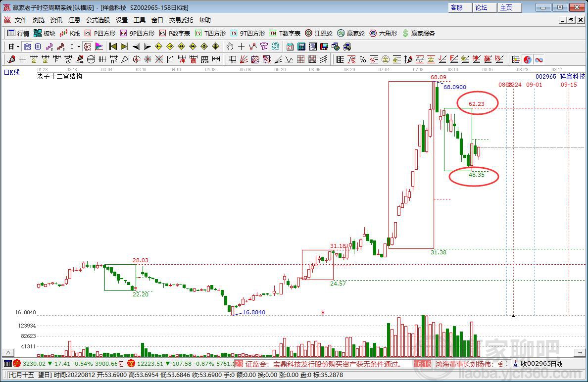Expand the candlestick style dropdown arrow
Viewport: 588px width, 382px height.
click(x=79, y=47)
